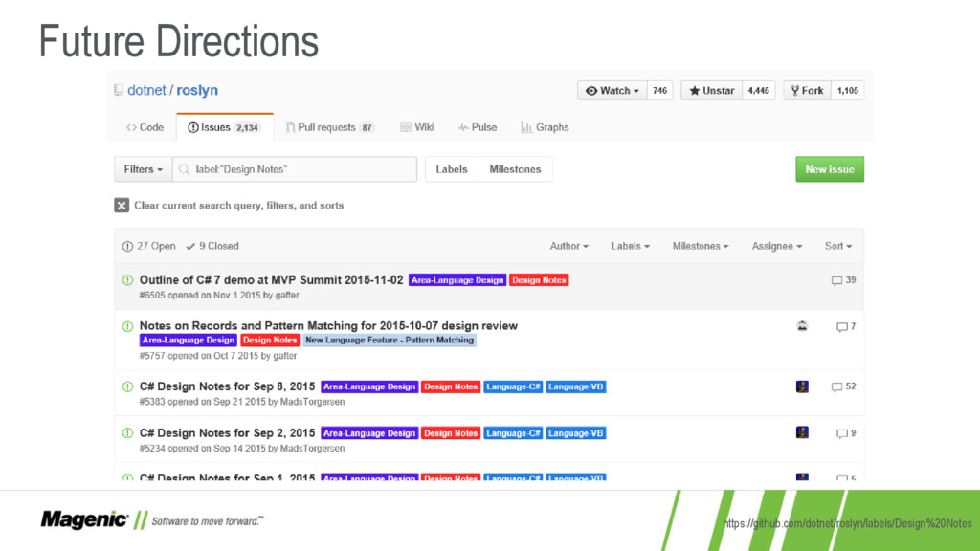
Task: Expand the Milestones filter dropdown in list header
Action: point(701,246)
